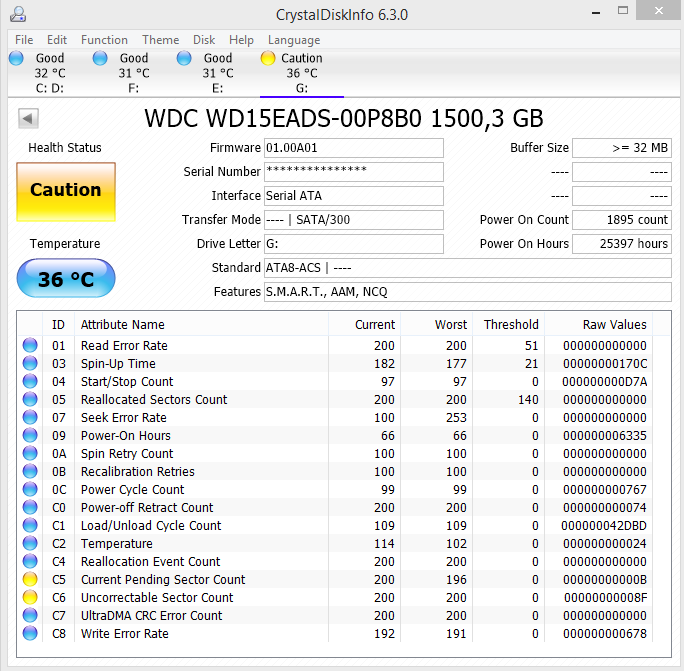Click the Power On Count field 1895 count
684x671 pixels.
tap(622, 220)
